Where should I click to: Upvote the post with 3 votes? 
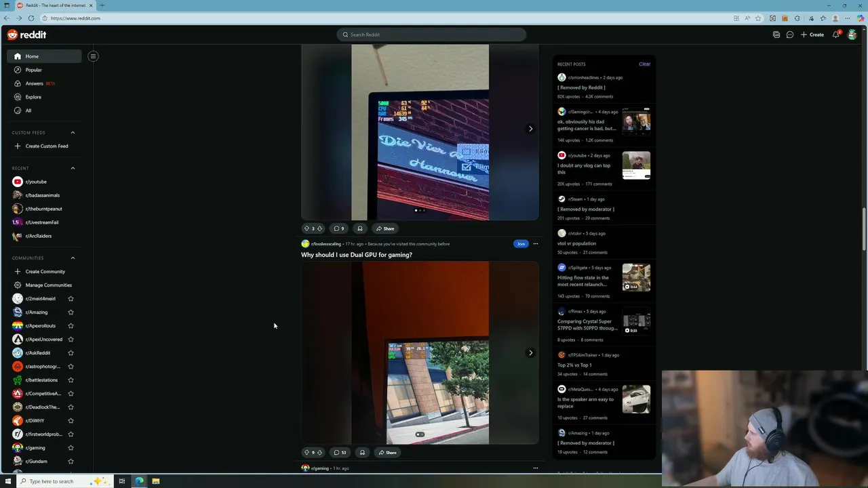(x=307, y=228)
